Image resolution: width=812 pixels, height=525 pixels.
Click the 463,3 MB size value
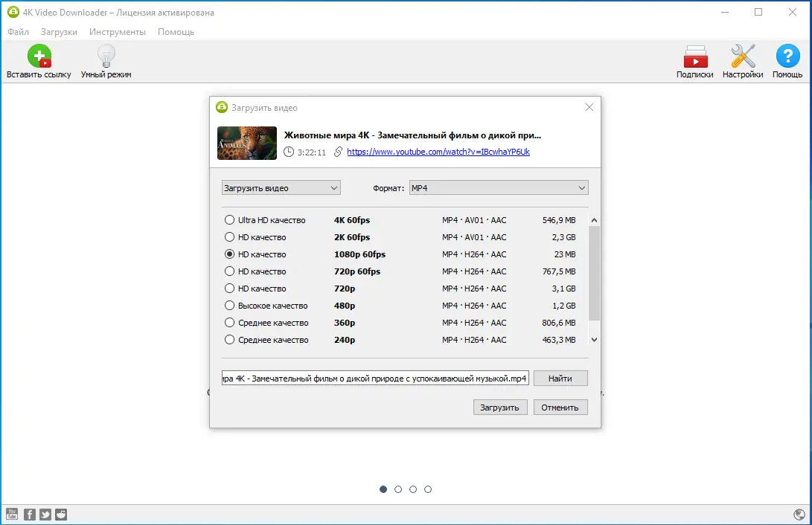(x=559, y=339)
